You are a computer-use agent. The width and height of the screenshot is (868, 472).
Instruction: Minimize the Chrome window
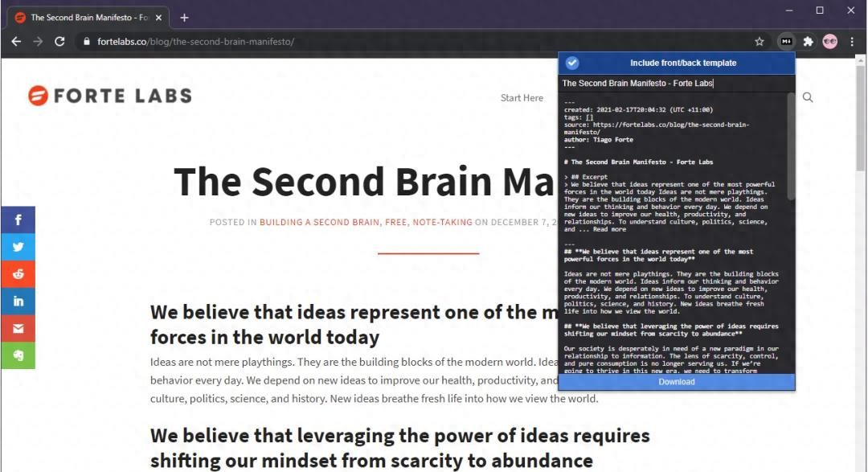(789, 10)
